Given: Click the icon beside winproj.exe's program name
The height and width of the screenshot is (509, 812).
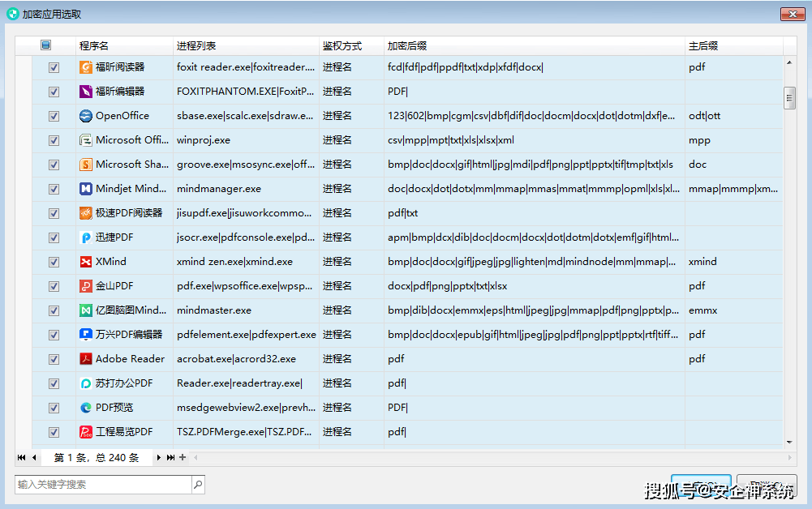Looking at the screenshot, I should point(86,140).
